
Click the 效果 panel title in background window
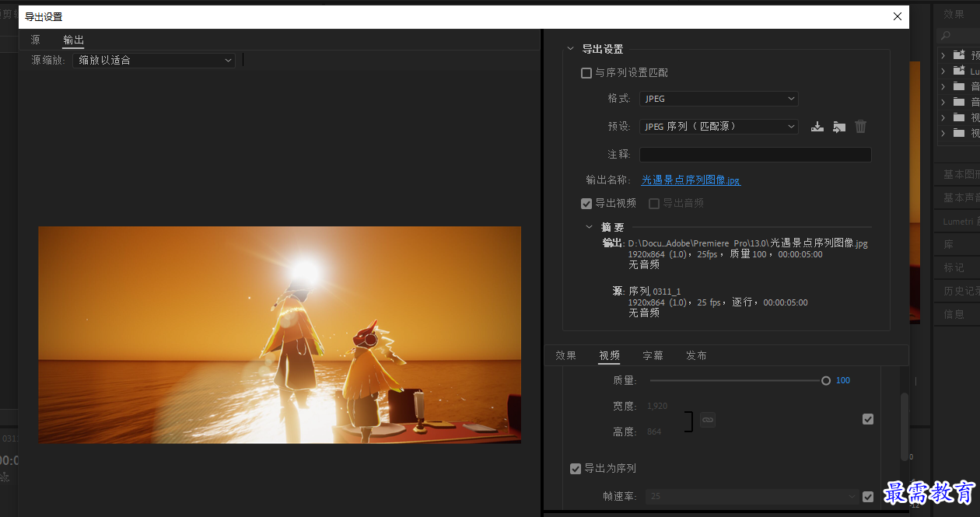954,14
